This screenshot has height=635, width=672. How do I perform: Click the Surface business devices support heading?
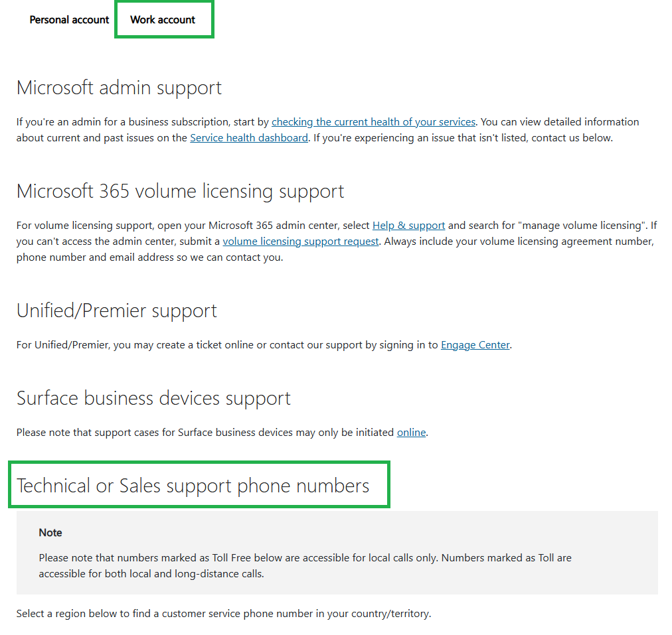(153, 398)
